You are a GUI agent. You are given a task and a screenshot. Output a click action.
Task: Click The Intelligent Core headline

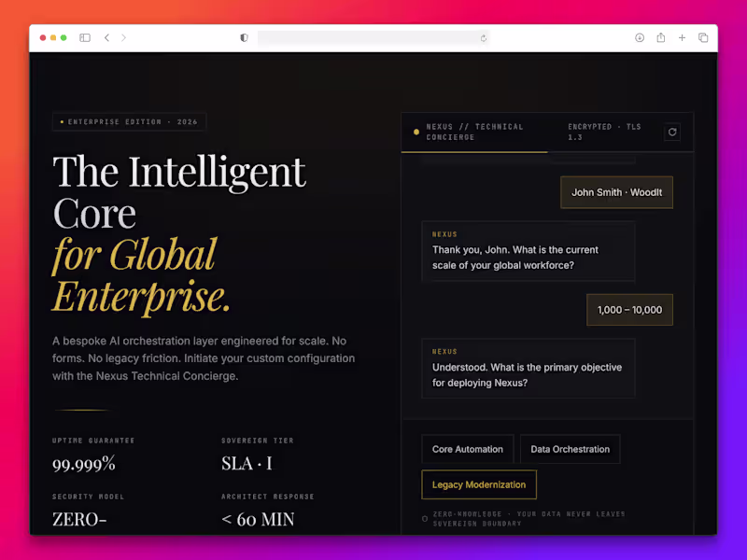[179, 192]
